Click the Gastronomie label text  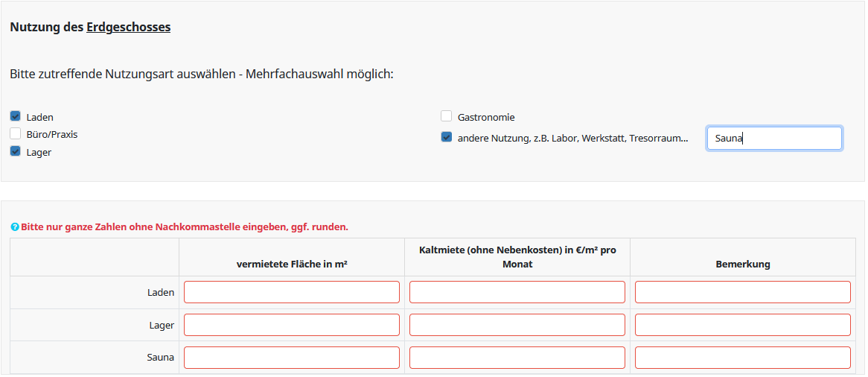(486, 117)
